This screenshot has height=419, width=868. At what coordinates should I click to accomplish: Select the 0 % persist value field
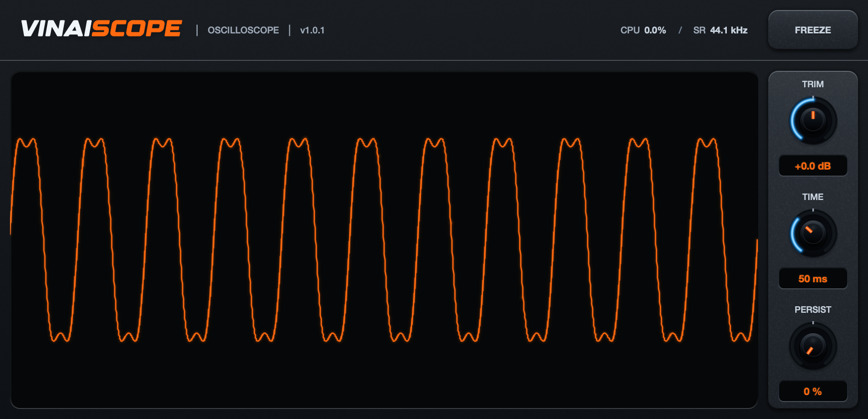click(x=813, y=391)
